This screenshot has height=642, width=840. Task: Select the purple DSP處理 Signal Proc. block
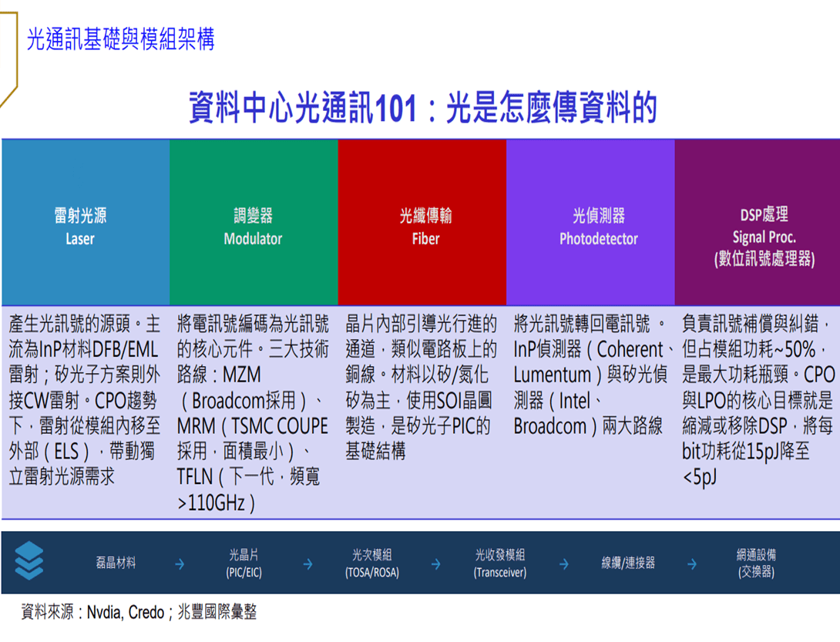pos(757,223)
